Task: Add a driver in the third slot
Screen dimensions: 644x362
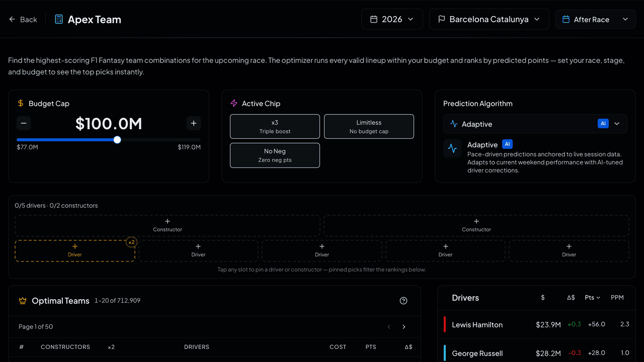Action: 322,250
